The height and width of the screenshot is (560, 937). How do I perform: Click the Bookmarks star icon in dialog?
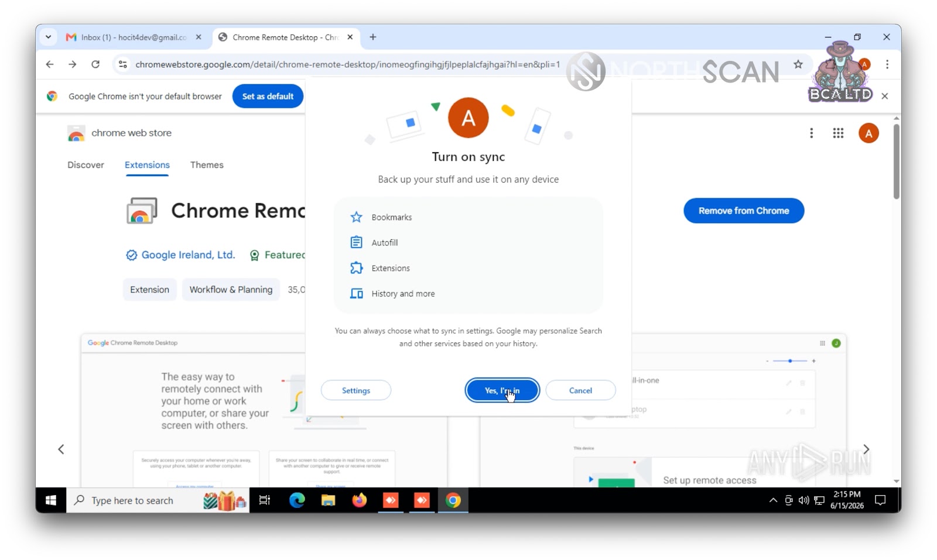pos(356,217)
